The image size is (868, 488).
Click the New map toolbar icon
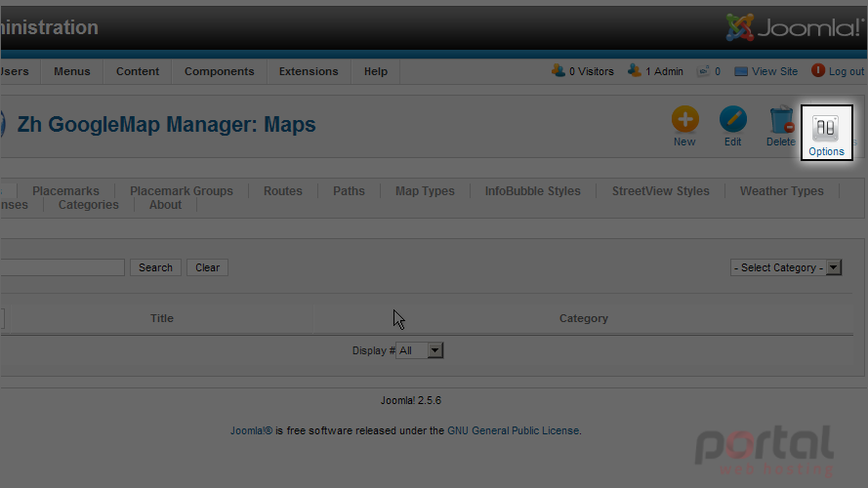click(x=684, y=119)
